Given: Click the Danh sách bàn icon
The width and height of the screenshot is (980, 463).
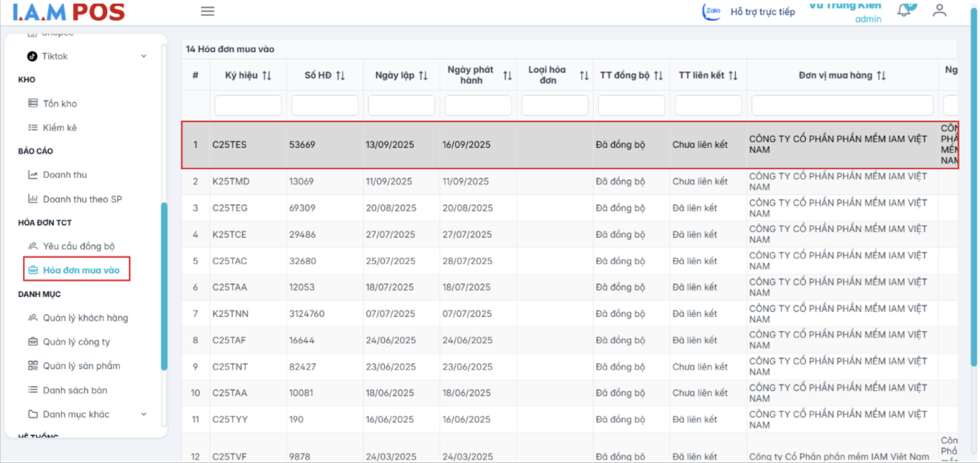Looking at the screenshot, I should pyautogui.click(x=33, y=390).
